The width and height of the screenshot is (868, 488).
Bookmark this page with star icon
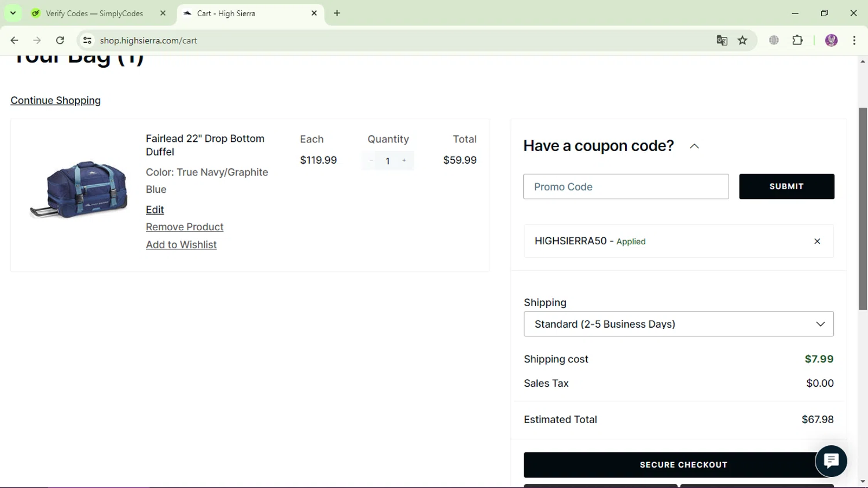[742, 41]
